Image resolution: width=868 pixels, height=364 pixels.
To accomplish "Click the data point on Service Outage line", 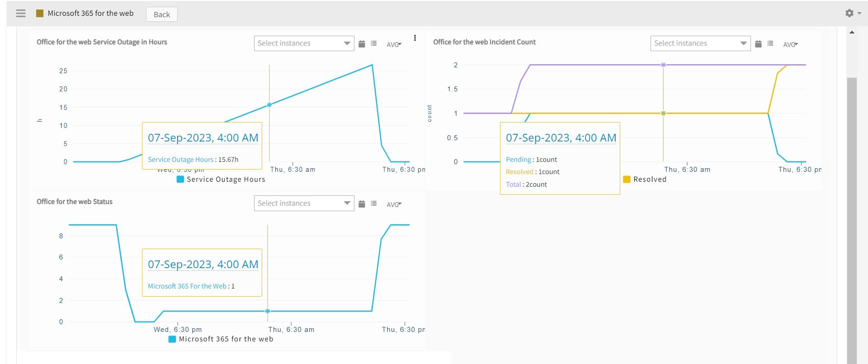I will (x=269, y=105).
